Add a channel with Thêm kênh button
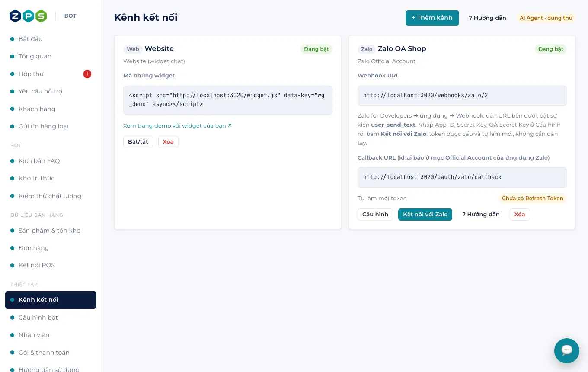Viewport: 588px width, 372px height. click(x=432, y=18)
